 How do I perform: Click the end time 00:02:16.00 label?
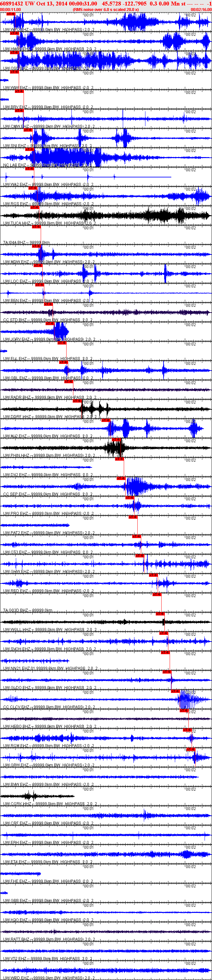(201, 9)
